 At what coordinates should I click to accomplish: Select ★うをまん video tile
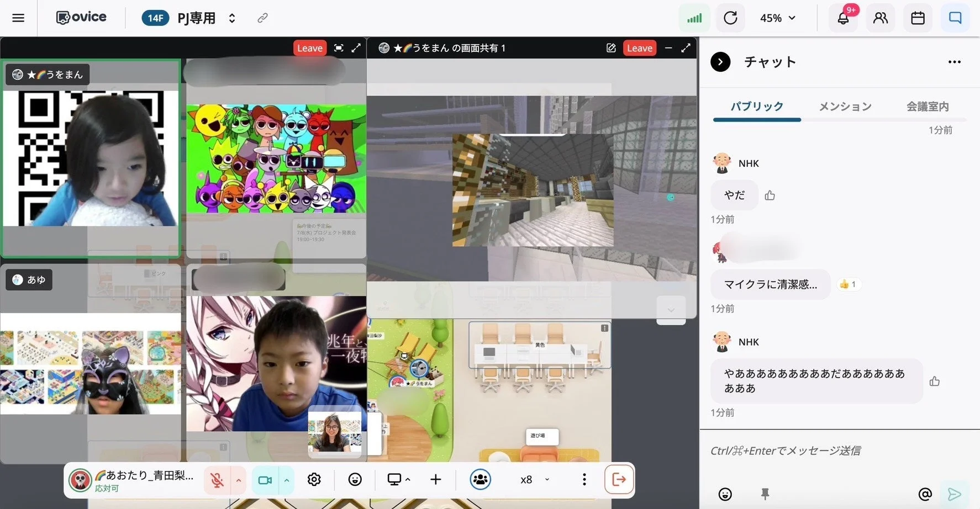[91, 158]
